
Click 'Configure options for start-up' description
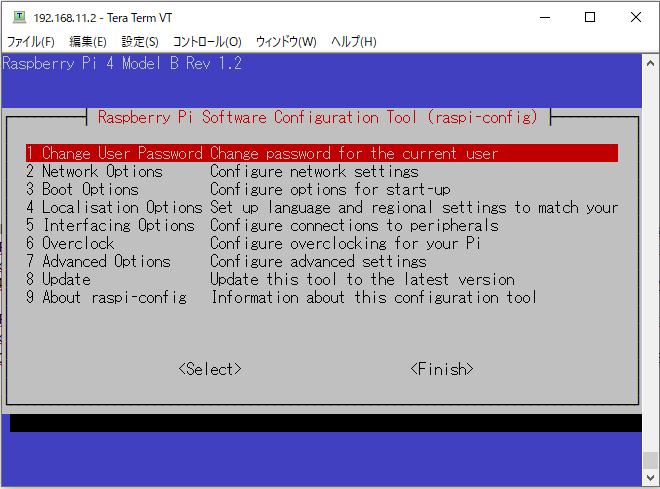tap(330, 189)
